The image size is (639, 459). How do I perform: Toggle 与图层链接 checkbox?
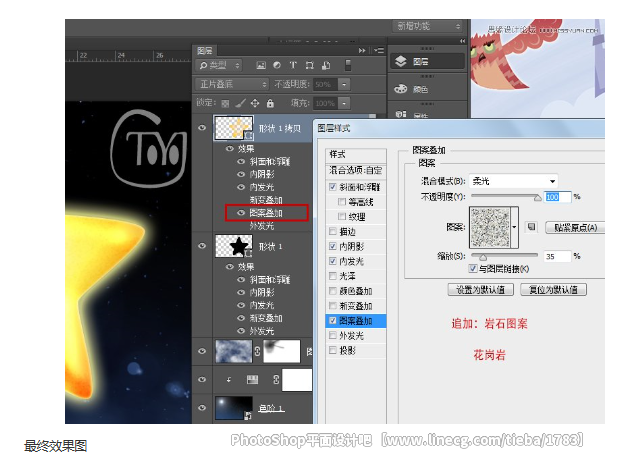[x=473, y=269]
